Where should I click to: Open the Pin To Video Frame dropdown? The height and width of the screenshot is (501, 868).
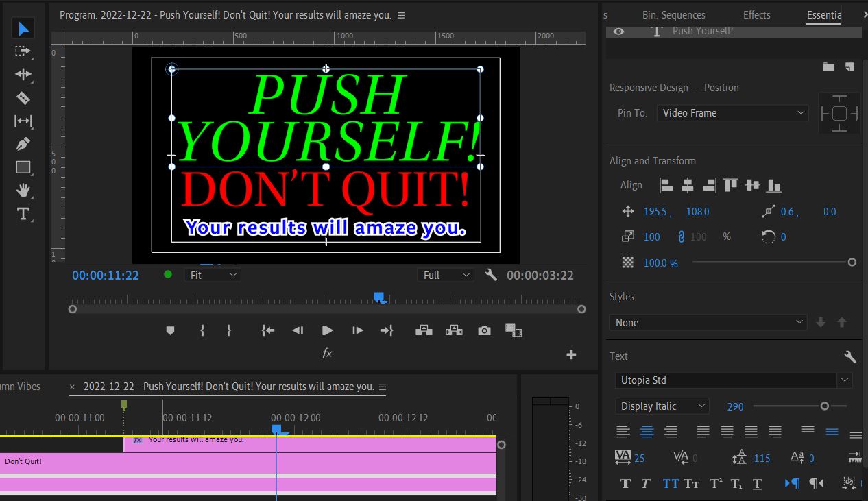click(x=733, y=113)
